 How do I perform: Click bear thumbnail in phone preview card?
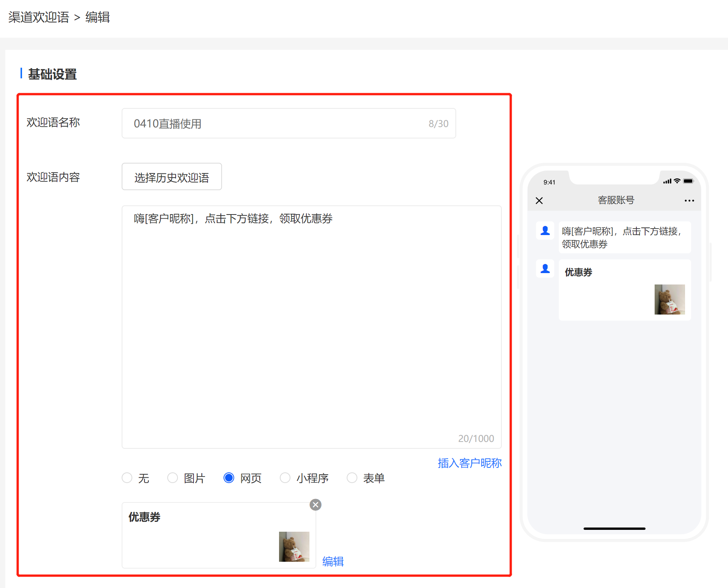pyautogui.click(x=670, y=299)
